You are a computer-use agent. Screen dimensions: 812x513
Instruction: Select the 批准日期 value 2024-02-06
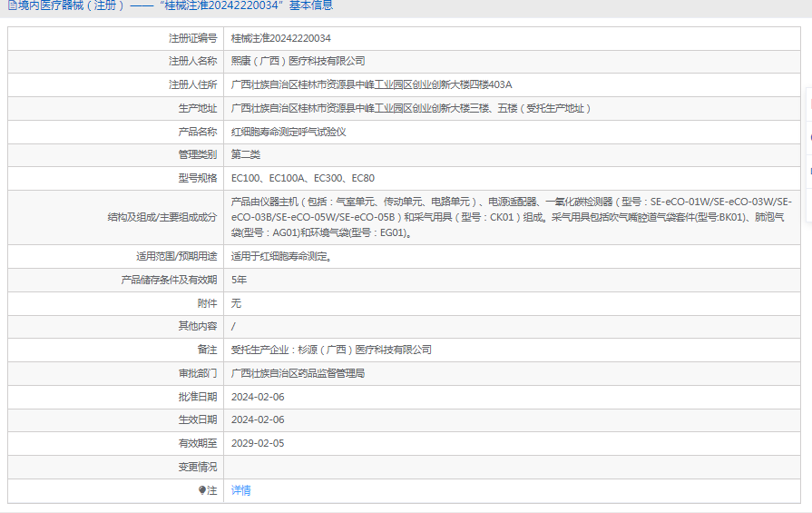coord(258,397)
